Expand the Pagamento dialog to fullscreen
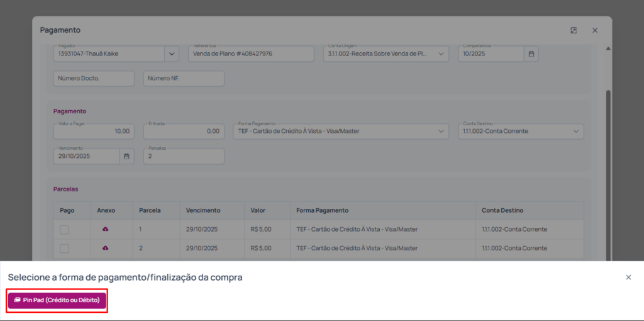644x321 pixels. [x=574, y=30]
